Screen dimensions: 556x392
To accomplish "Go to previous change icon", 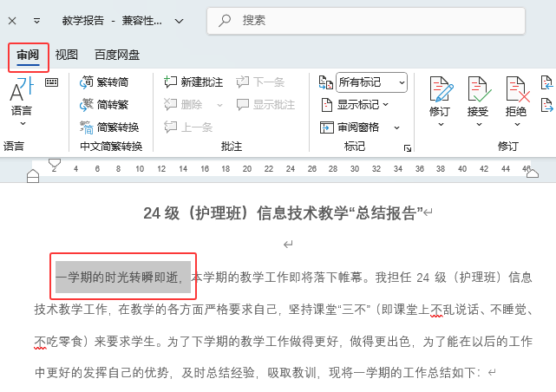I will [x=546, y=82].
